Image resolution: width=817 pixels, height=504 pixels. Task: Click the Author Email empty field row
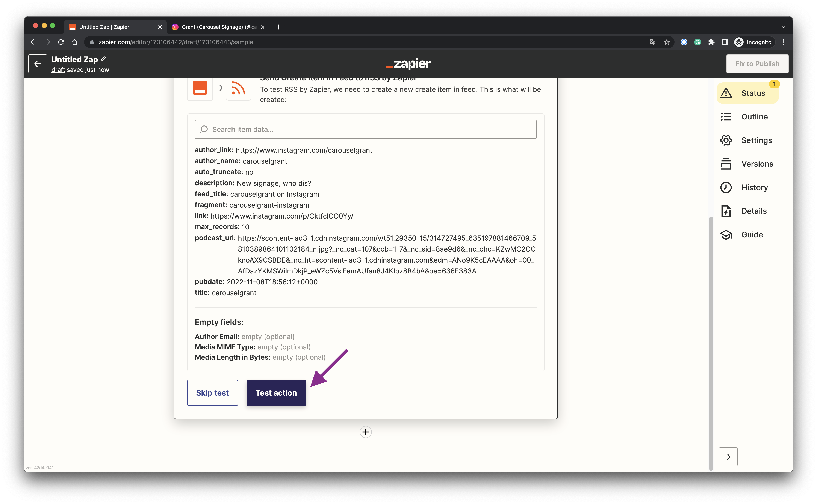[x=244, y=337]
